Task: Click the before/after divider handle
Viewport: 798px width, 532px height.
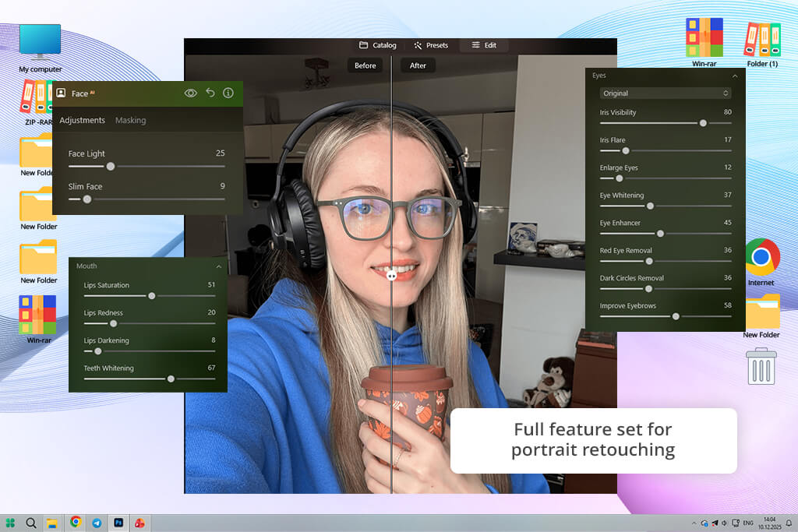Action: tap(391, 276)
